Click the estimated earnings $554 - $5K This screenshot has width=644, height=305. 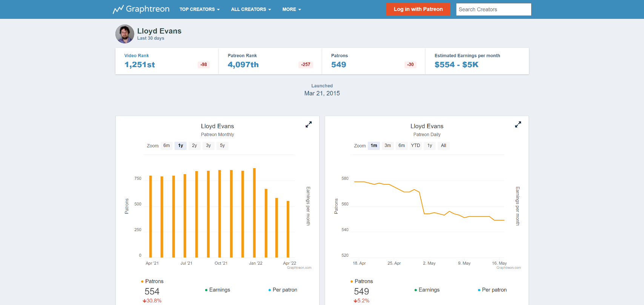(x=456, y=64)
